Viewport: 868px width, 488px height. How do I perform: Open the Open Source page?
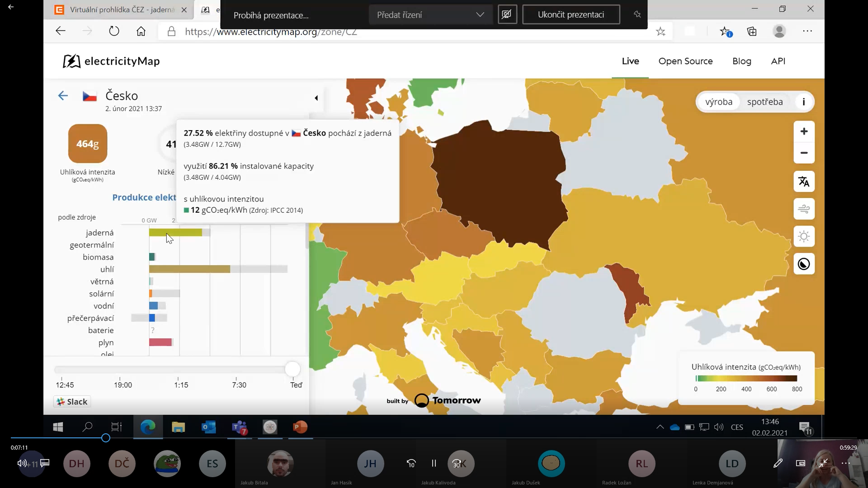point(685,61)
